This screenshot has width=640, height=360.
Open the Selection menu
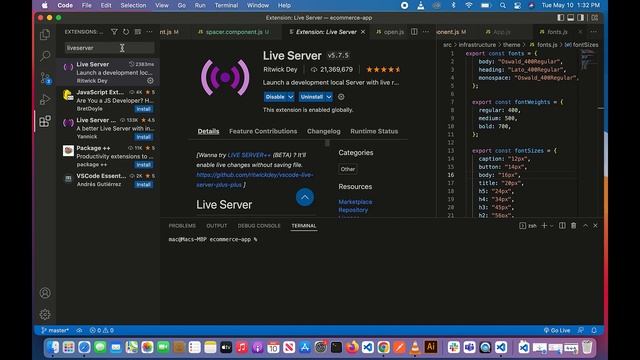pyautogui.click(x=133, y=5)
